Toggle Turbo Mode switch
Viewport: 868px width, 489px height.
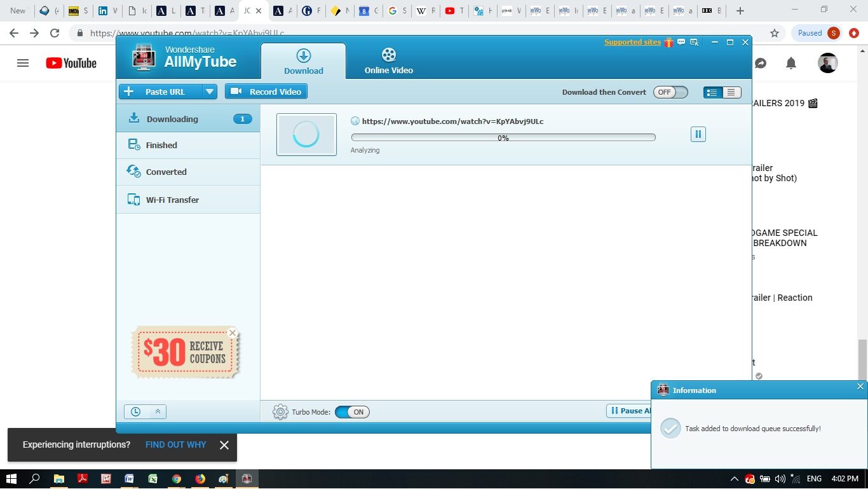tap(352, 412)
